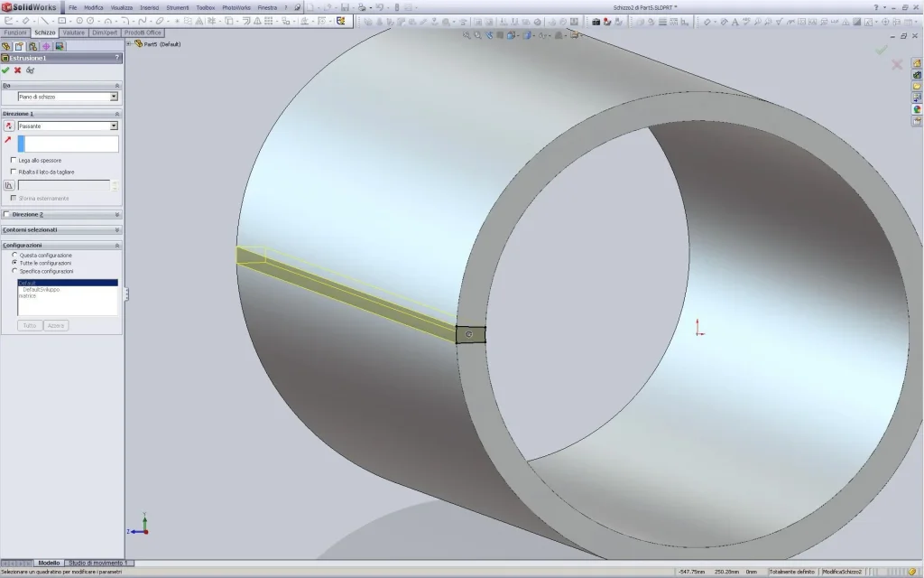Click the direction vector selection field
The height and width of the screenshot is (578, 924).
69,144
